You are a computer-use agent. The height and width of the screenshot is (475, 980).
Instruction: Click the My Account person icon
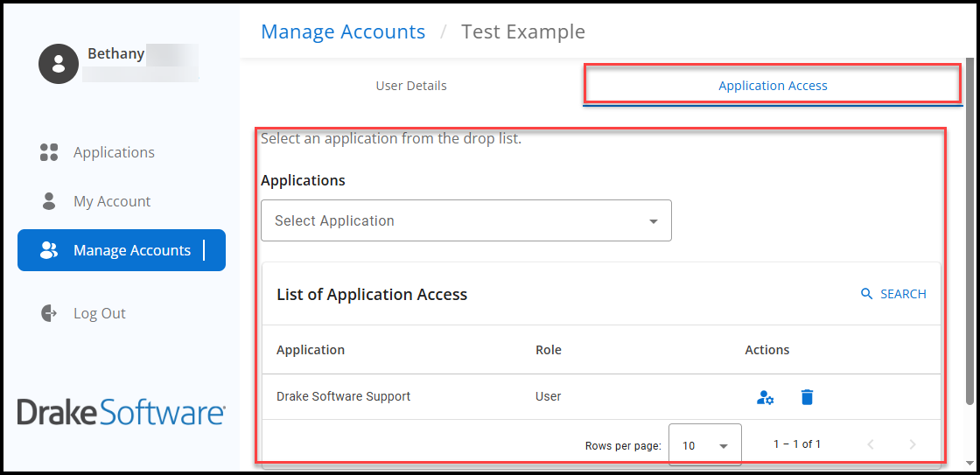49,200
